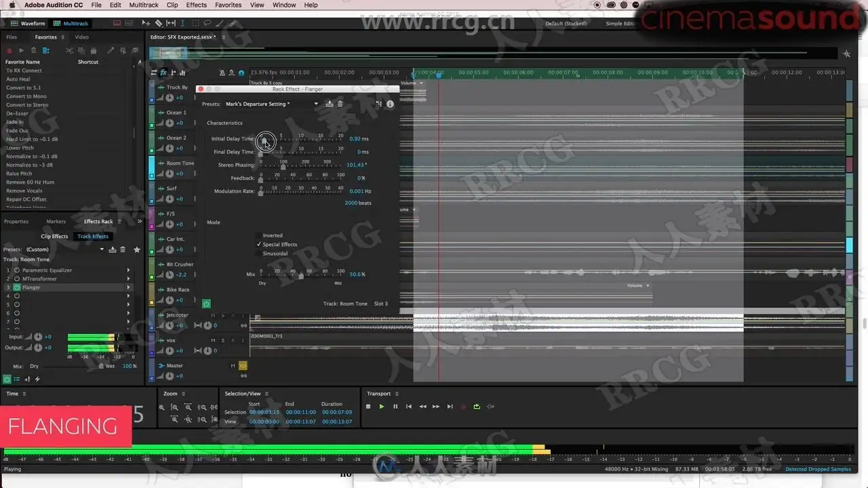The image size is (868, 488).
Task: Toggle Effects Rack main power button
Action: tap(7, 379)
